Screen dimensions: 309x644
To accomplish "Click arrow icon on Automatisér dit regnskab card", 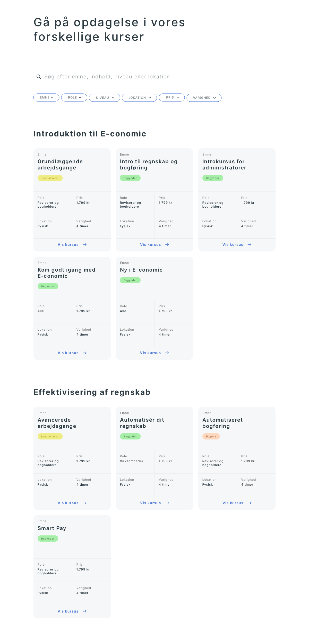I will point(167,503).
